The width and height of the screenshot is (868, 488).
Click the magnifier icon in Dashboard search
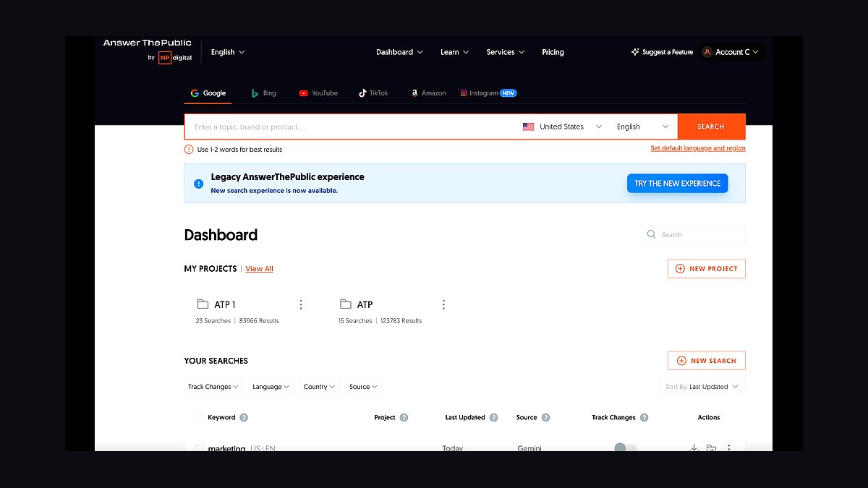(651, 234)
